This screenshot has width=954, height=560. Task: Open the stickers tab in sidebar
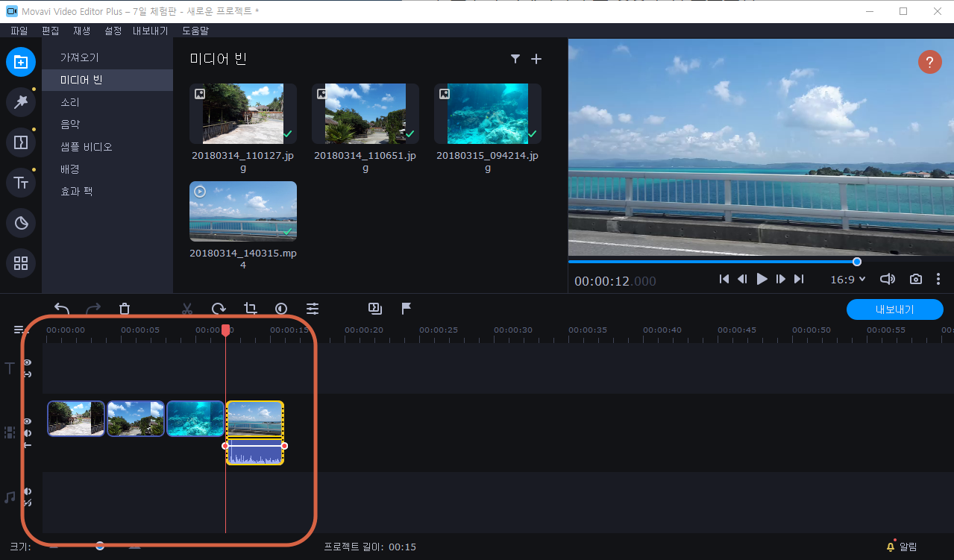[x=21, y=222]
